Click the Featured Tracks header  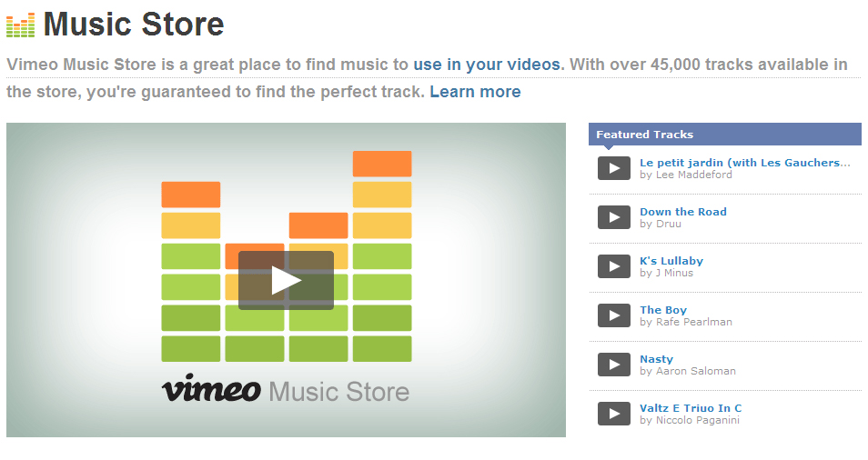pos(644,135)
